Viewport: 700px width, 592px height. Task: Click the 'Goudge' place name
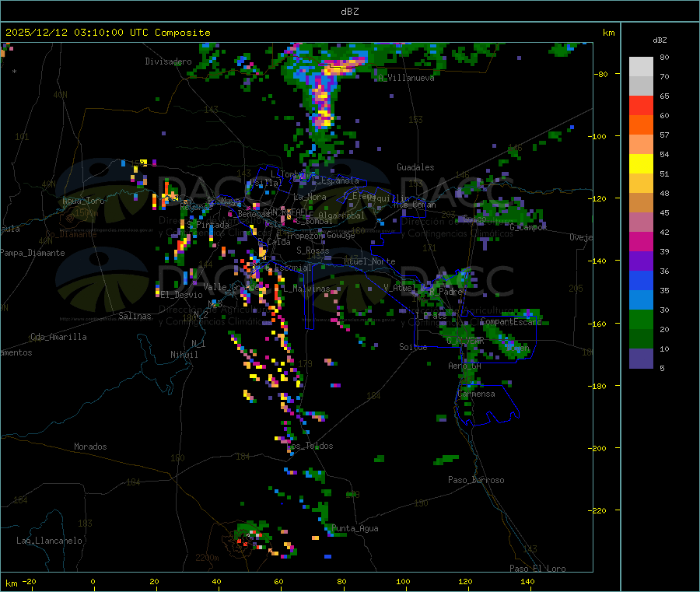click(x=341, y=235)
